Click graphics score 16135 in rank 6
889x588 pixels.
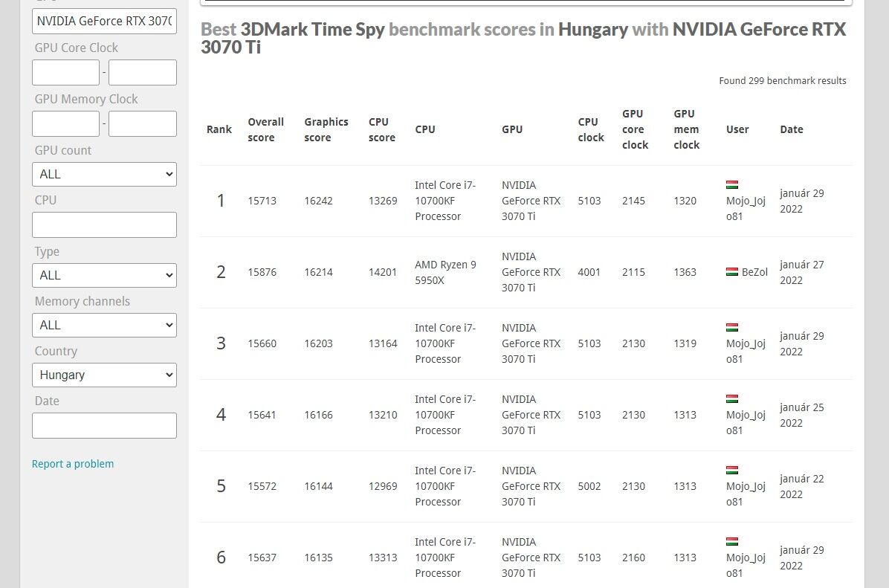pyautogui.click(x=318, y=558)
